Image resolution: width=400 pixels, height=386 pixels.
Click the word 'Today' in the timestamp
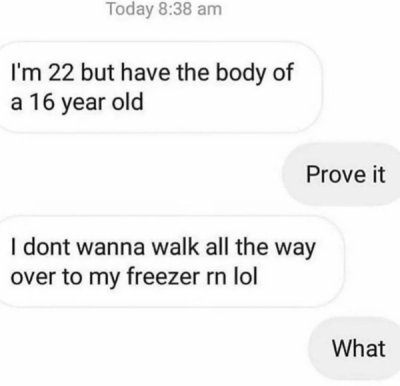pos(129,10)
